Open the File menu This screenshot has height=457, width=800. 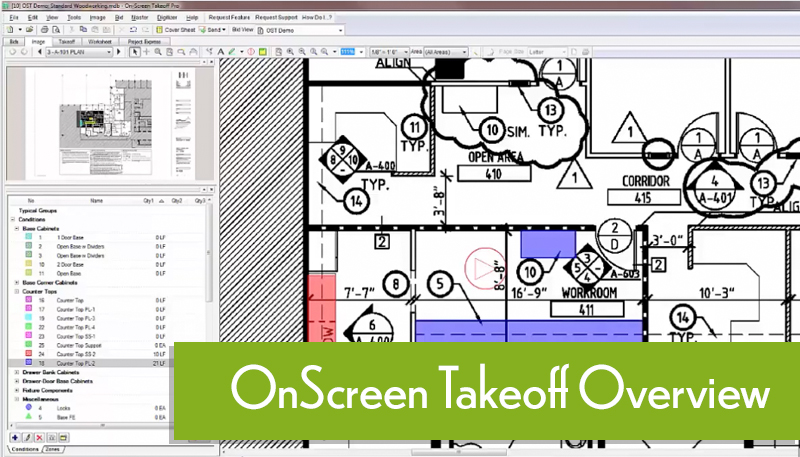pyautogui.click(x=14, y=17)
